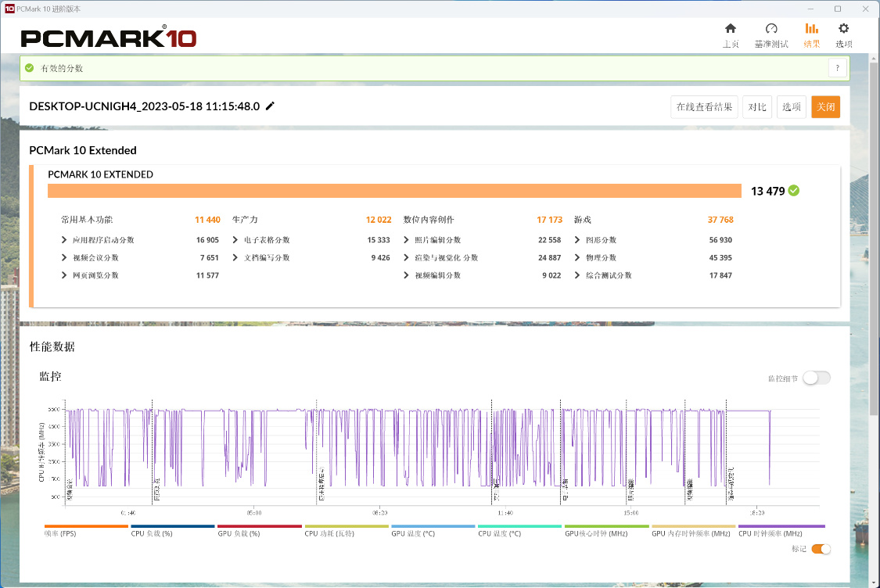Click the orange 关闭 button
The height and width of the screenshot is (588, 880).
coord(825,106)
